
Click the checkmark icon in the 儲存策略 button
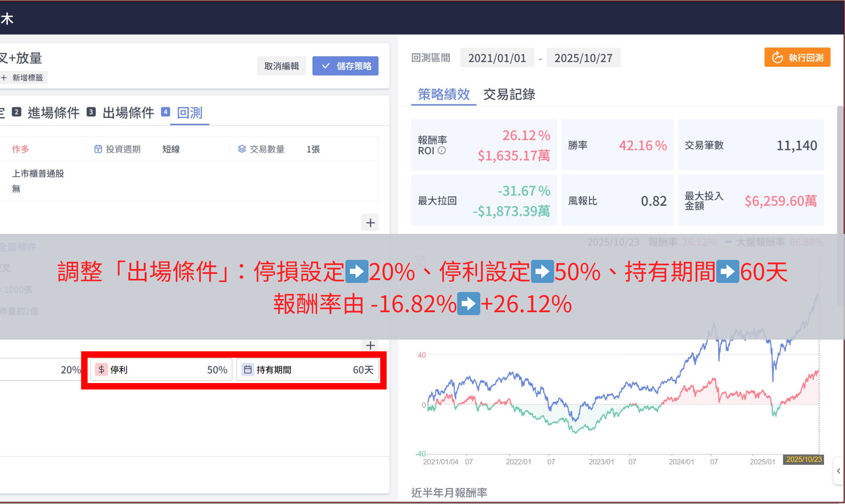(x=326, y=66)
